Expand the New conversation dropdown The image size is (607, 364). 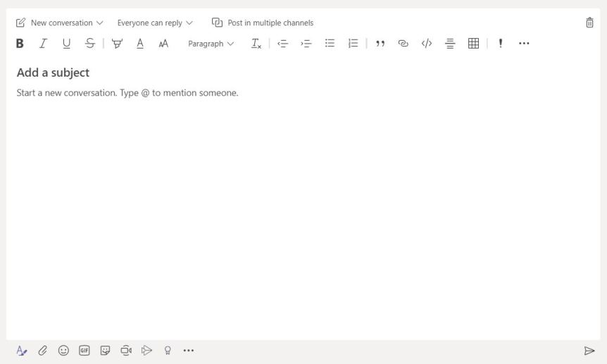coord(61,23)
